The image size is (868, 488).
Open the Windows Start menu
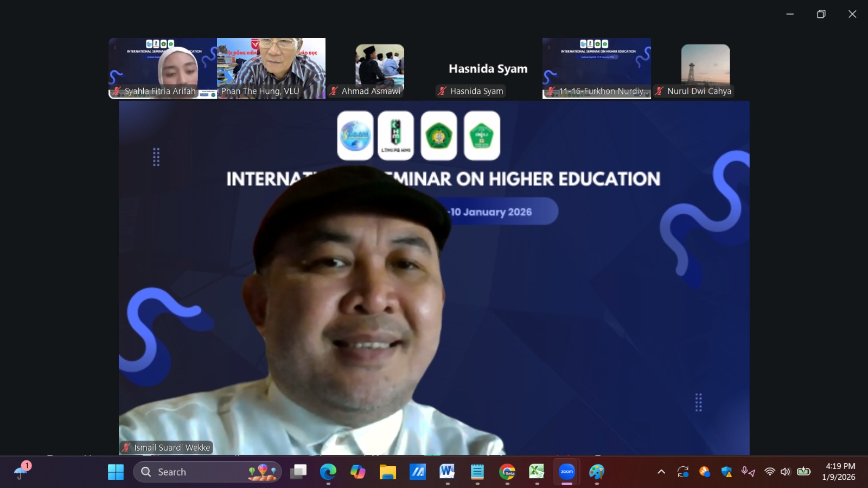[x=116, y=472]
